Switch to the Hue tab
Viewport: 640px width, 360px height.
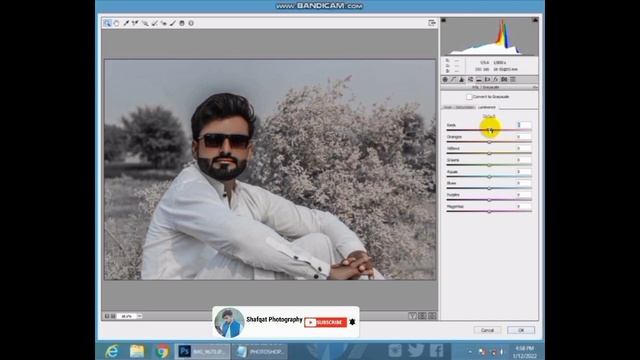(448, 107)
